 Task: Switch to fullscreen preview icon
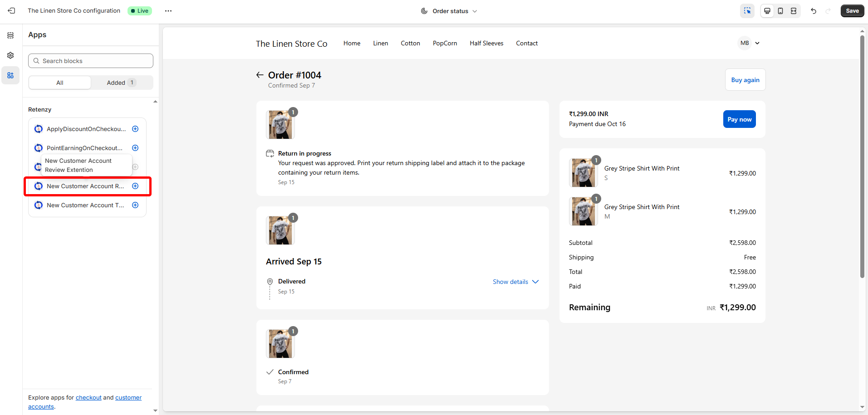coord(793,11)
